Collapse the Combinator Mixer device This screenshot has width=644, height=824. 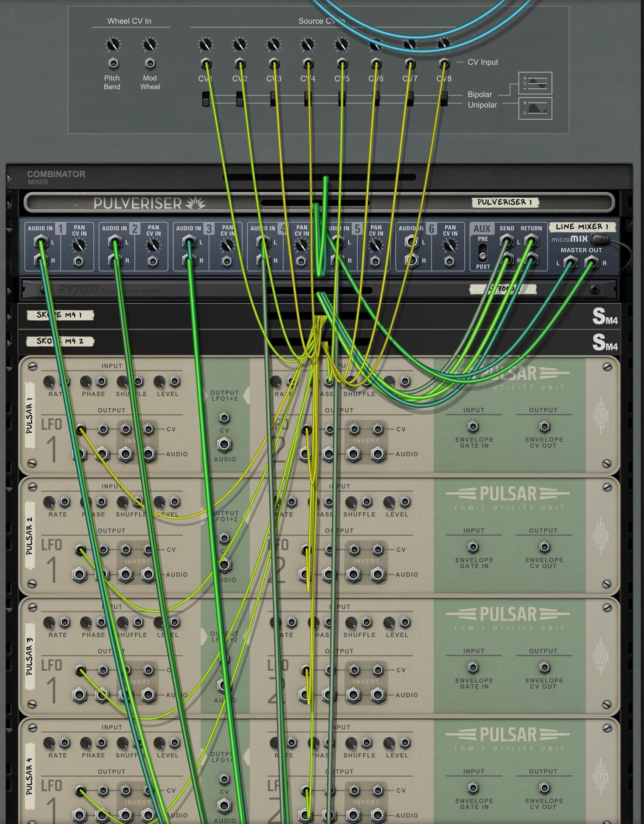pyautogui.click(x=9, y=178)
